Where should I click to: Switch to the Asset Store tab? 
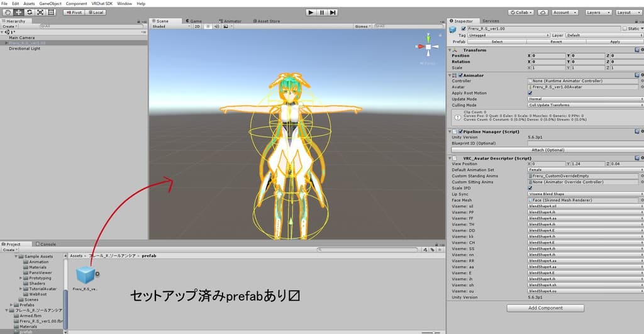[266, 21]
